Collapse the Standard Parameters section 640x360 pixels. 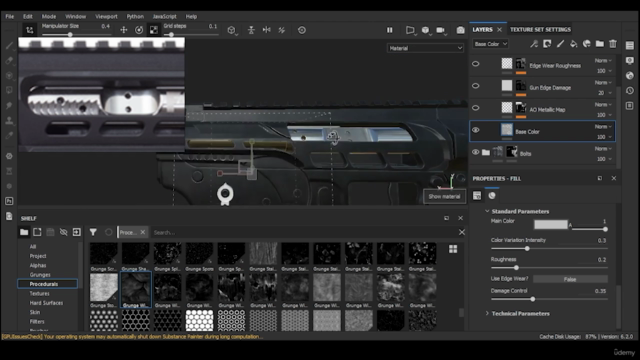(487, 211)
